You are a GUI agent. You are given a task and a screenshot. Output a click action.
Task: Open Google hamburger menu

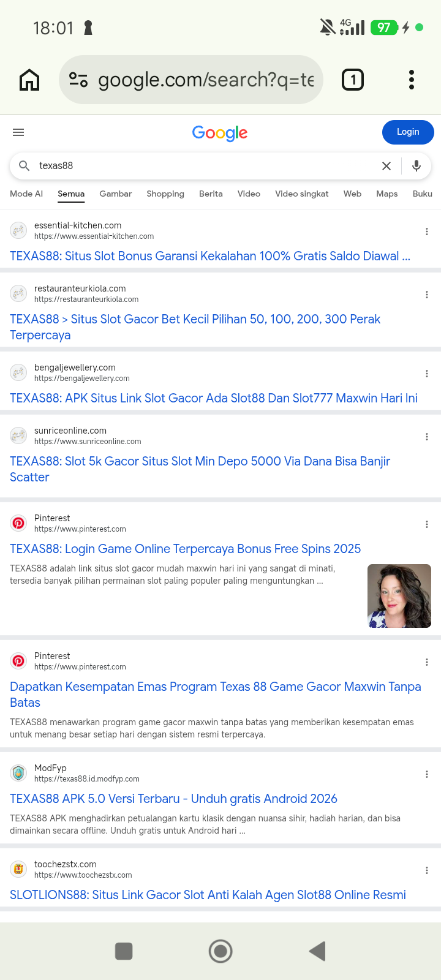pos(18,132)
